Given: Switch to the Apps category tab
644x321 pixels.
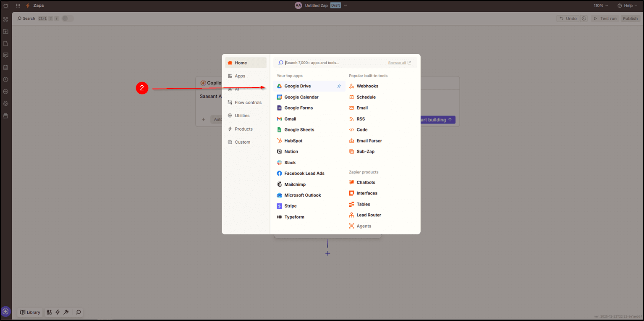Looking at the screenshot, I should coord(240,76).
